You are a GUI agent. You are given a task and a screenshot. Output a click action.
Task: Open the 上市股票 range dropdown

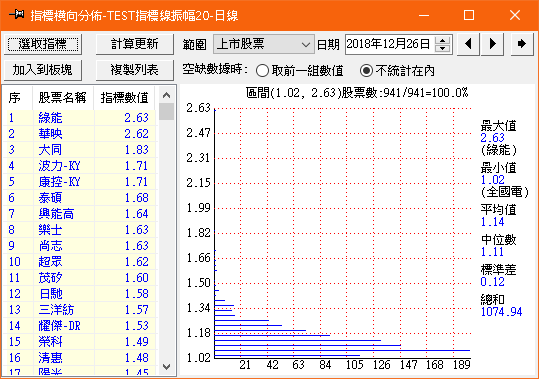[264, 44]
